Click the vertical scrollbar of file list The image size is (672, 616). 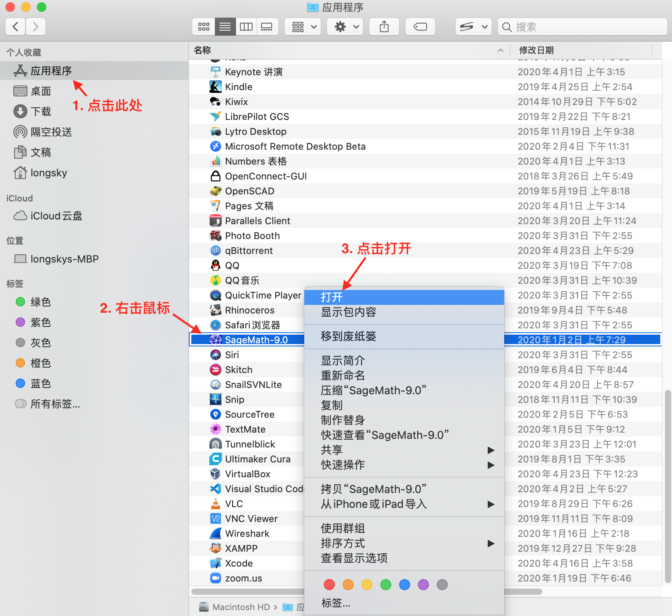tap(668, 487)
